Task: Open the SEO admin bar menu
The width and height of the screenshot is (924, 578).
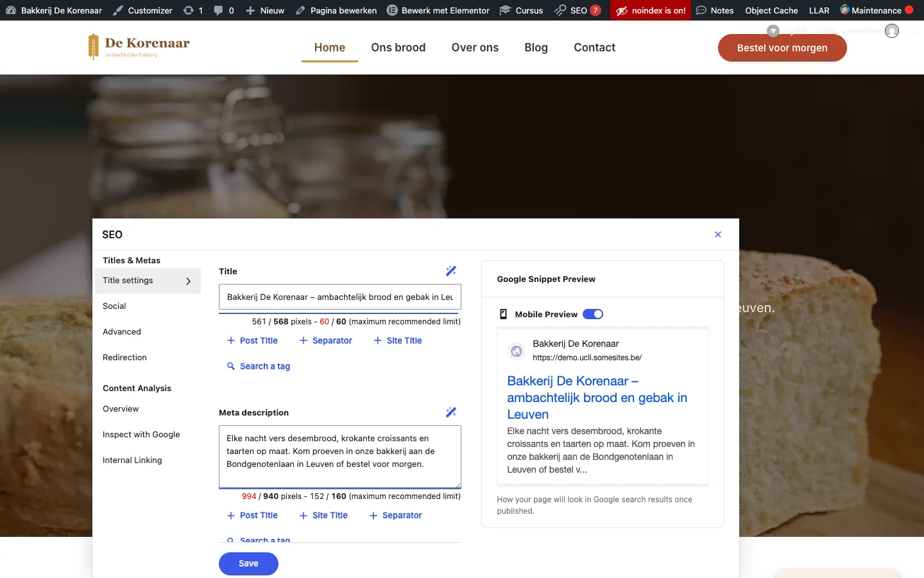Action: click(x=577, y=10)
